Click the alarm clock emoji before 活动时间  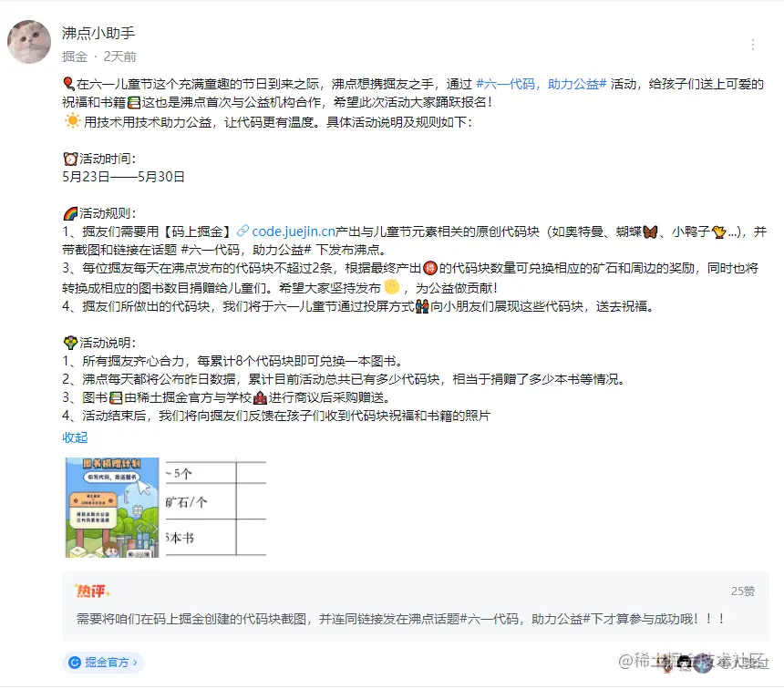pyautogui.click(x=70, y=159)
